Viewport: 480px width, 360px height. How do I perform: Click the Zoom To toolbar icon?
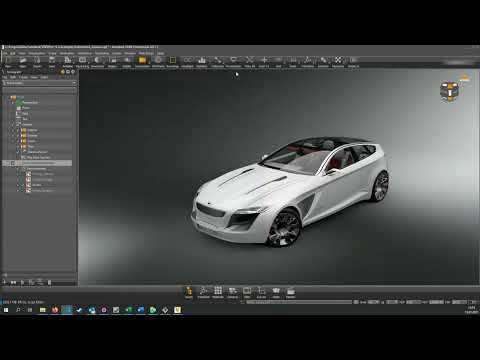264,61
